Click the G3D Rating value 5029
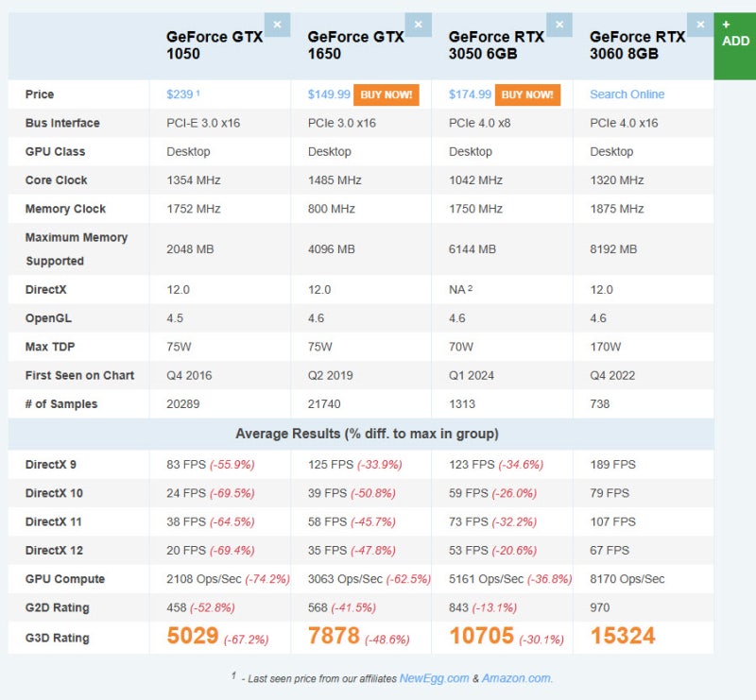The height and width of the screenshot is (700, 756). tap(193, 636)
